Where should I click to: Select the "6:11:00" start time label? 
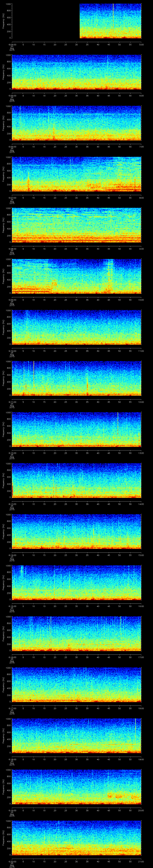[x=12, y=402]
